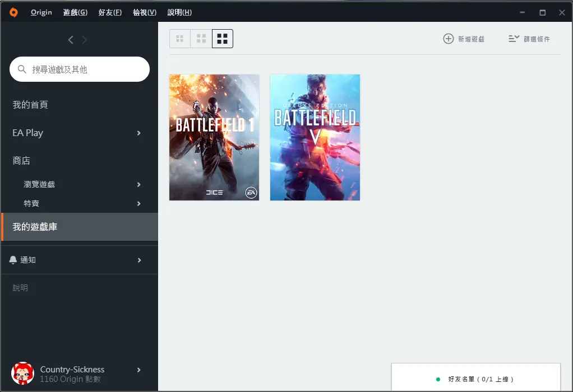Go forward with the right arrow
Screen dimensions: 573x392
pos(85,40)
